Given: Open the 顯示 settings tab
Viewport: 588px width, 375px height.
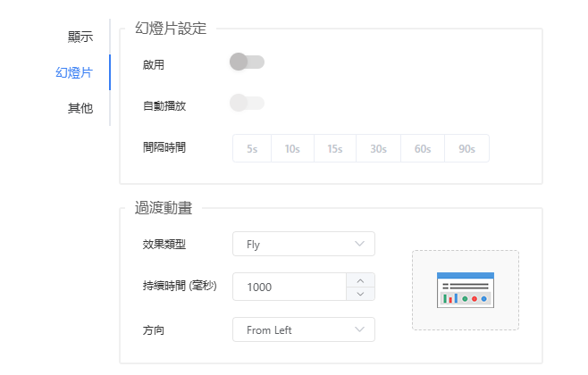Looking at the screenshot, I should coord(80,37).
